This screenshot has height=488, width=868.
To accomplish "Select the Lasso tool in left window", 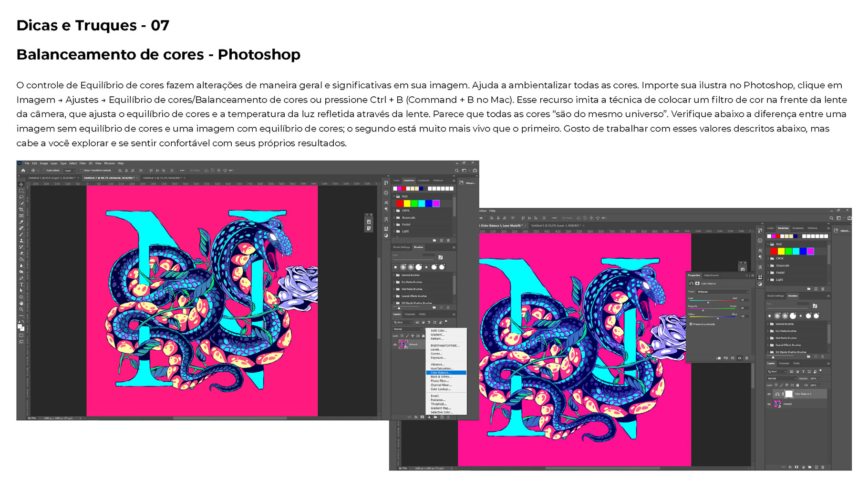I will tap(21, 197).
